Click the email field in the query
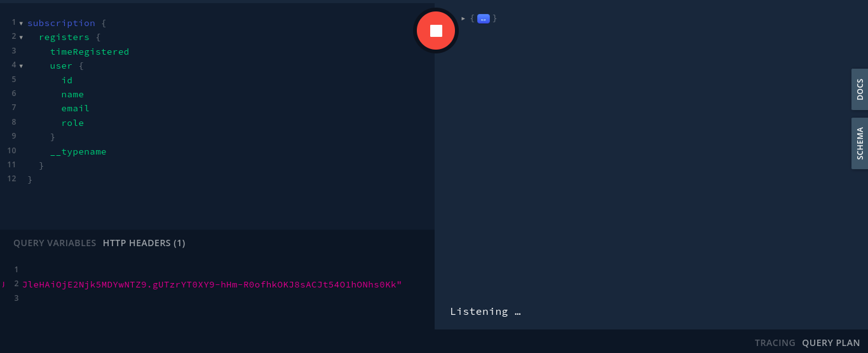868x353 pixels. click(x=76, y=108)
